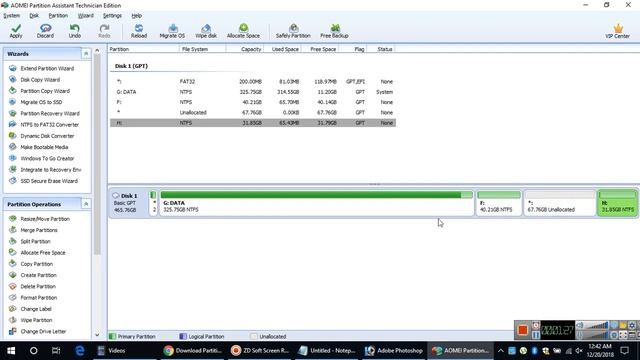Open NTFS to FAT32 Converter
The image size is (640, 360).
click(x=49, y=124)
